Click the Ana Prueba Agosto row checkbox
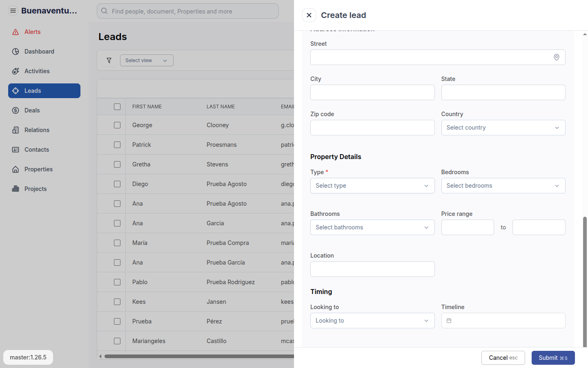Screen dimensions: 588x368 point(117,204)
